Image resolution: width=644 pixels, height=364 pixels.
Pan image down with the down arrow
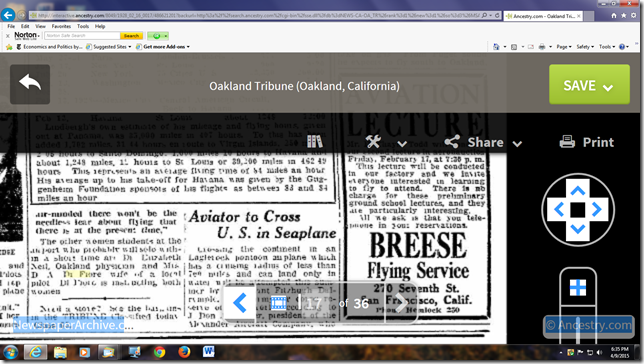pyautogui.click(x=578, y=229)
